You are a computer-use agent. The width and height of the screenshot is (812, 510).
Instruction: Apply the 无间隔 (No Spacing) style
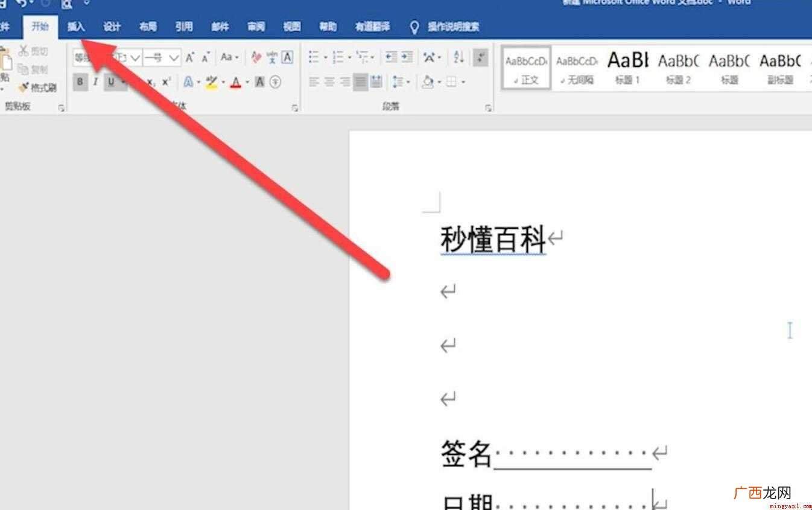[577, 68]
